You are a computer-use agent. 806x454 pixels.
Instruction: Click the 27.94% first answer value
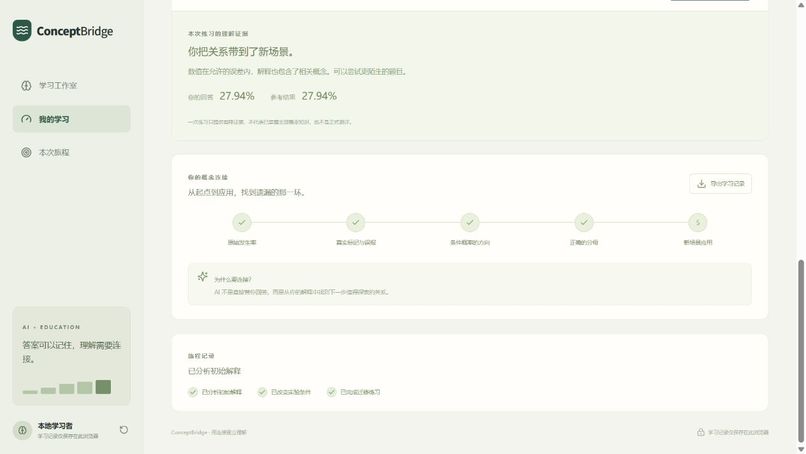[237, 96]
